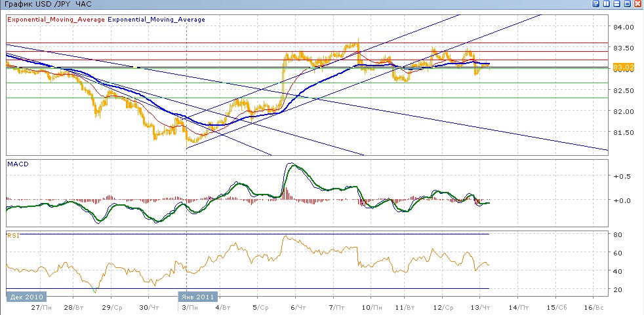Maximize the chart window
The width and height of the screenshot is (644, 315).
click(x=628, y=4)
